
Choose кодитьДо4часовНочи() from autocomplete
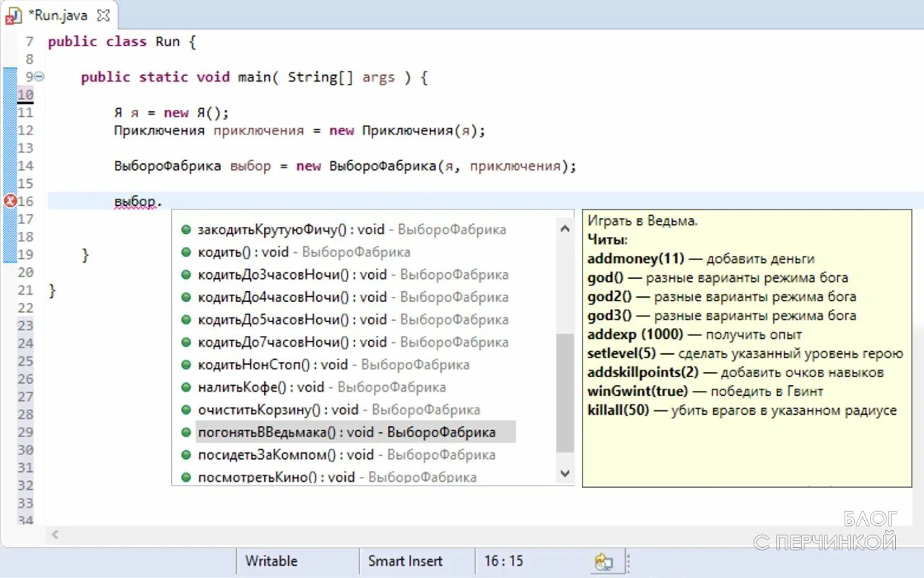click(x=353, y=297)
